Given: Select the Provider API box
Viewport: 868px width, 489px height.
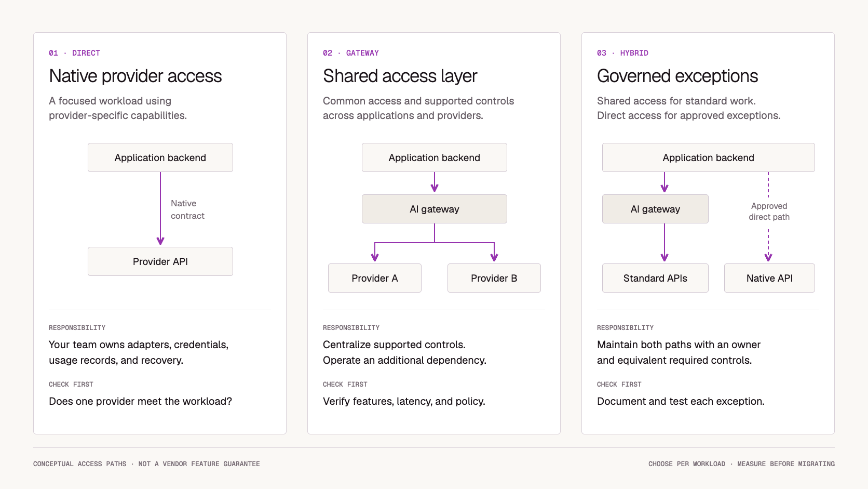Looking at the screenshot, I should 160,261.
